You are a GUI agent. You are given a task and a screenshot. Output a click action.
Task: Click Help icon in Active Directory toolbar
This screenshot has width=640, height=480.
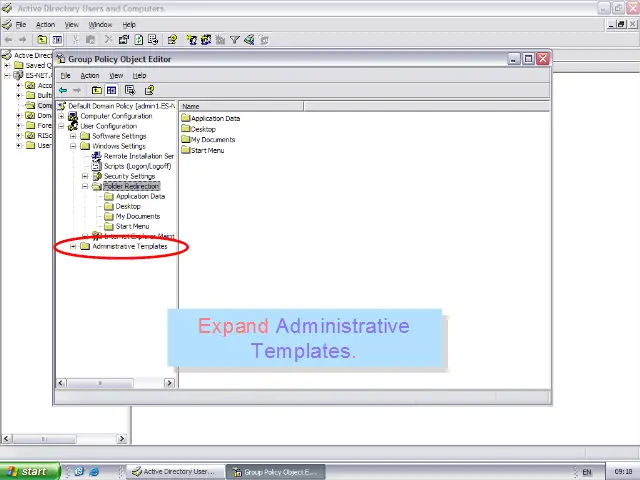(172, 40)
